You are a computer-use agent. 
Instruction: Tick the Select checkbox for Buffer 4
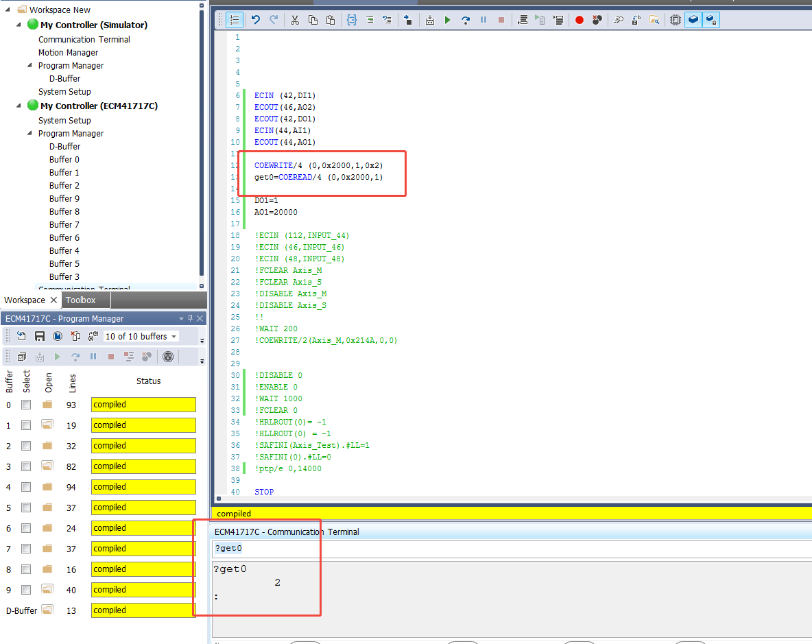(26, 487)
